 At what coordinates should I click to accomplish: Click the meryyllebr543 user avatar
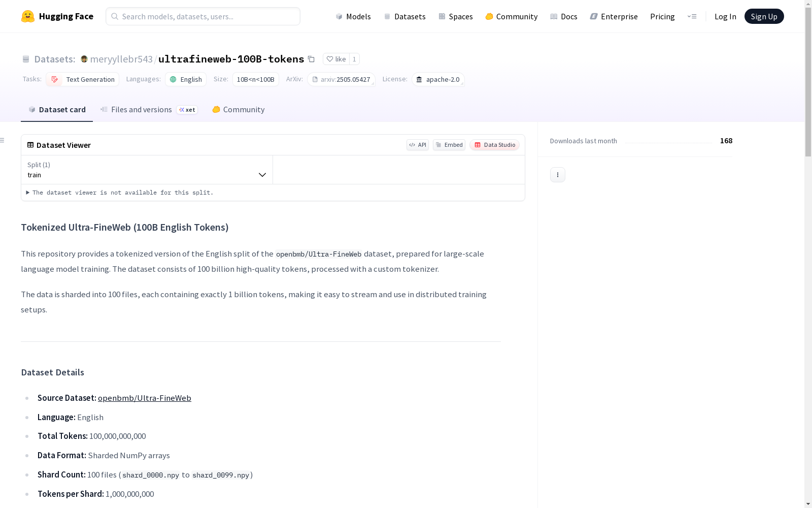(x=84, y=59)
